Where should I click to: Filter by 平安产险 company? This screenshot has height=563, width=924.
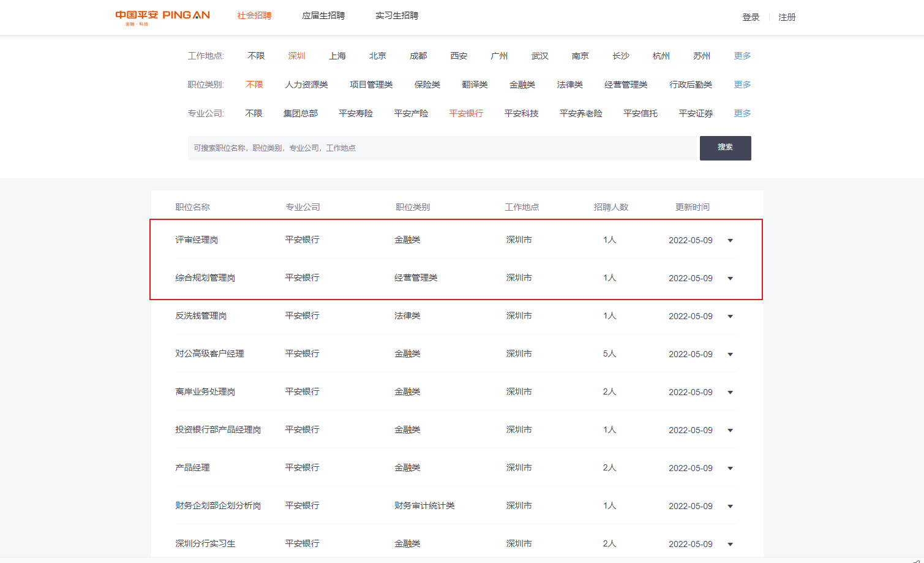[411, 113]
